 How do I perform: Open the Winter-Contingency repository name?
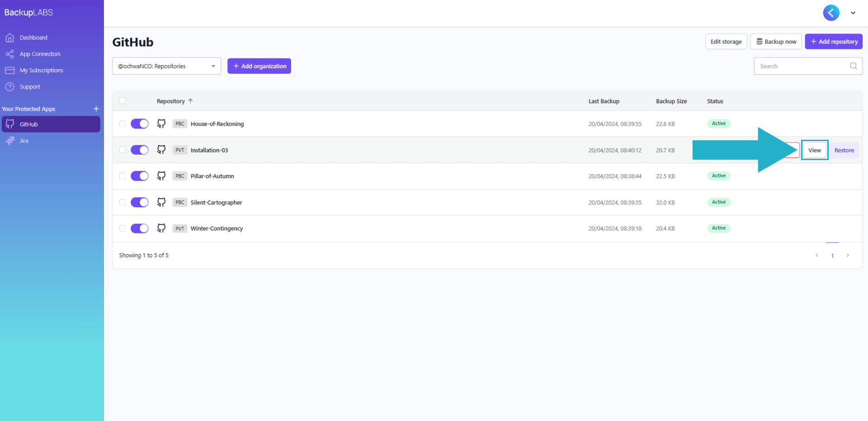coord(217,228)
